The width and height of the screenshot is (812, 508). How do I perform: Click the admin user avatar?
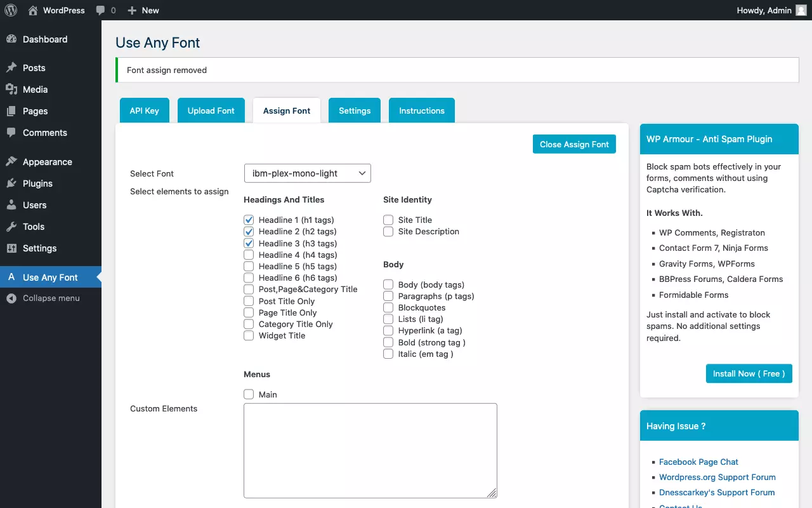pos(801,10)
